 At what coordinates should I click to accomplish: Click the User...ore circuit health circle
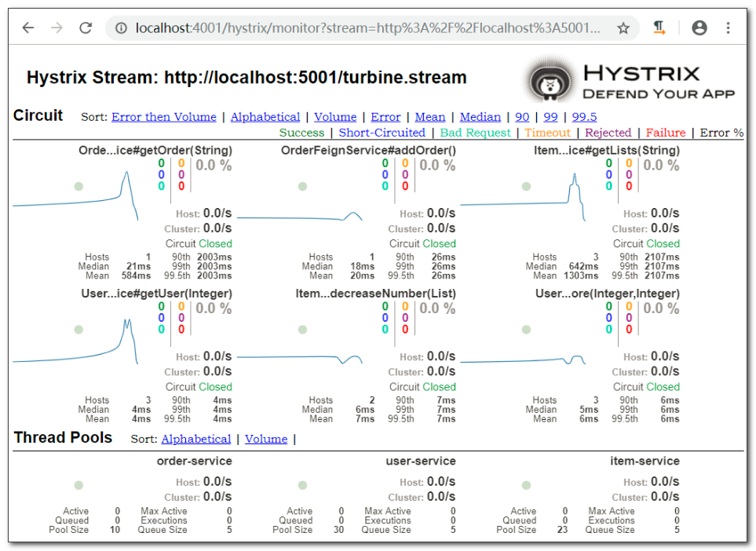click(526, 330)
